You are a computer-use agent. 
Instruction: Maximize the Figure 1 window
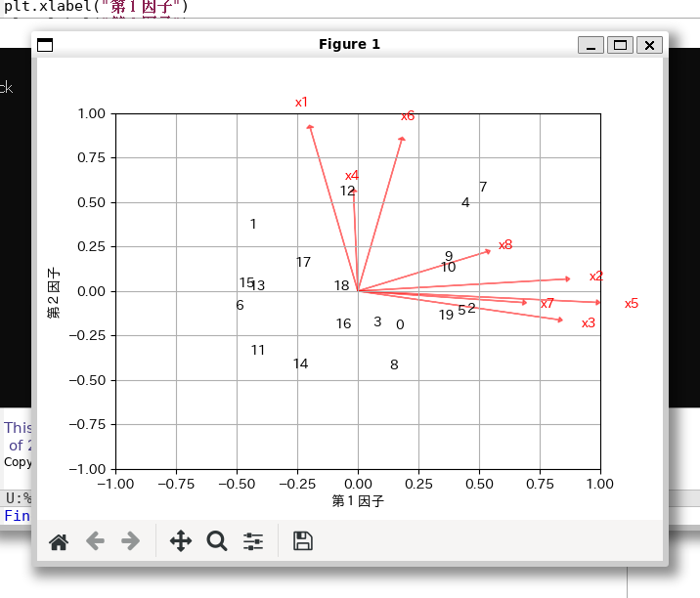click(620, 45)
